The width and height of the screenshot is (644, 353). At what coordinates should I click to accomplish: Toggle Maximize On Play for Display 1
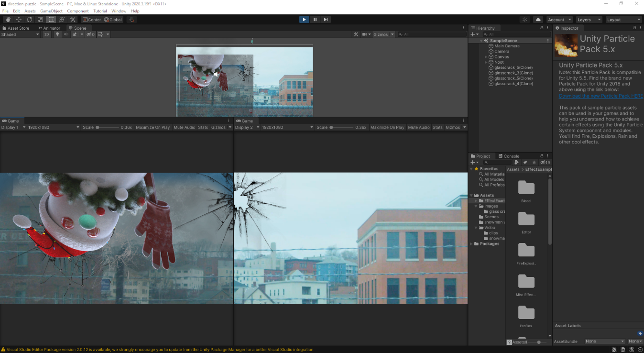click(x=153, y=127)
